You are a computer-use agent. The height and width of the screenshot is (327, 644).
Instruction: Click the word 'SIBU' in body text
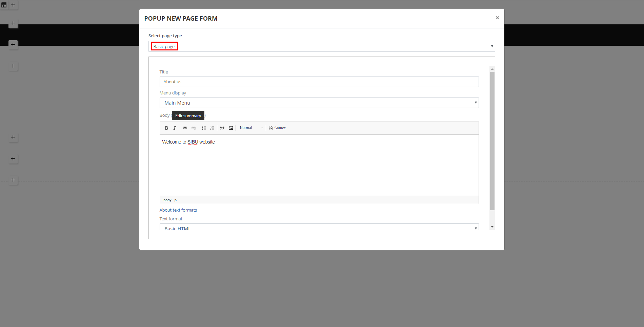pos(193,142)
